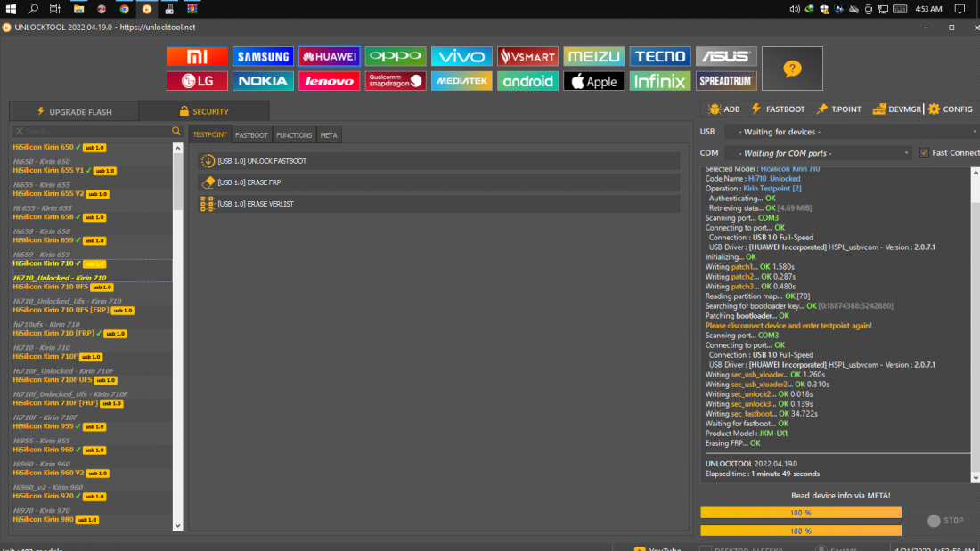
Task: Select the Infinix brand logo
Action: [660, 81]
